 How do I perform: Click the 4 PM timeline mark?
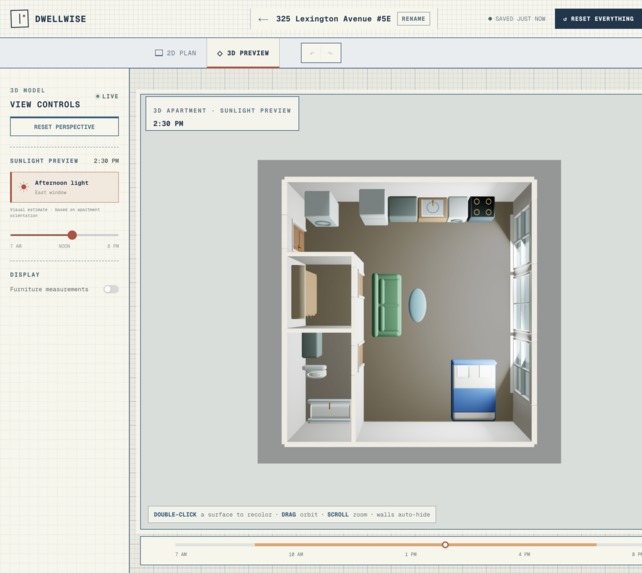coord(524,554)
